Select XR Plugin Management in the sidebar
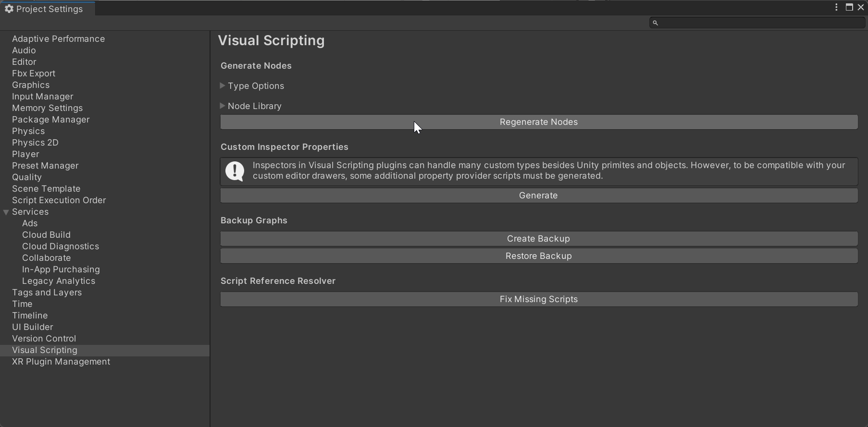The image size is (868, 427). 61,362
